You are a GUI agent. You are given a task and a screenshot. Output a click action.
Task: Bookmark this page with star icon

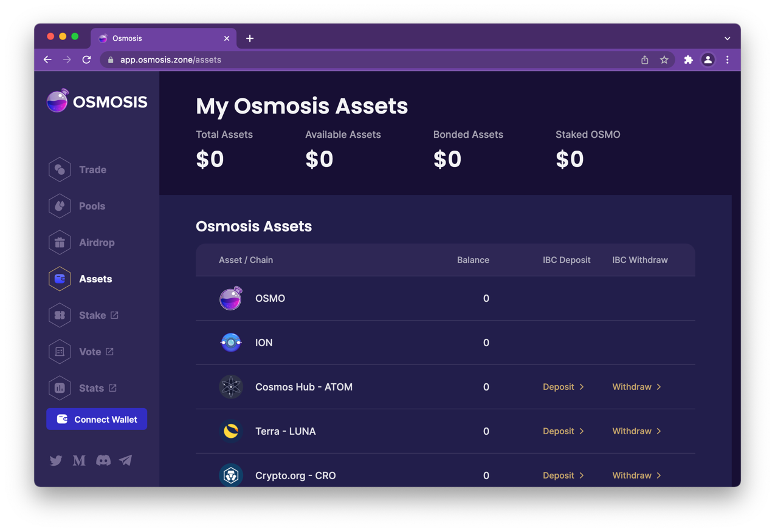(664, 60)
